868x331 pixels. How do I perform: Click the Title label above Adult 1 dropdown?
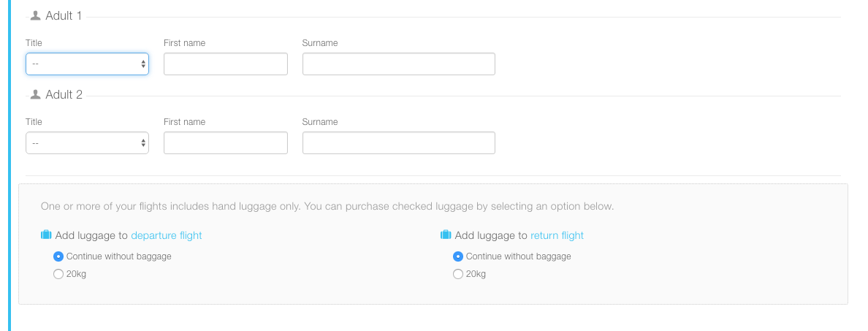34,43
